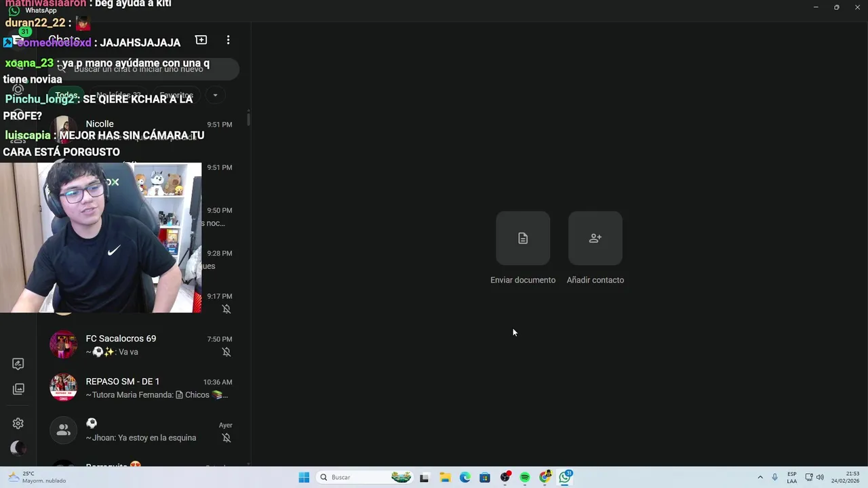Click the muted bell on FC Sacalocros 69
Screen dimensions: 868x488
click(226, 352)
